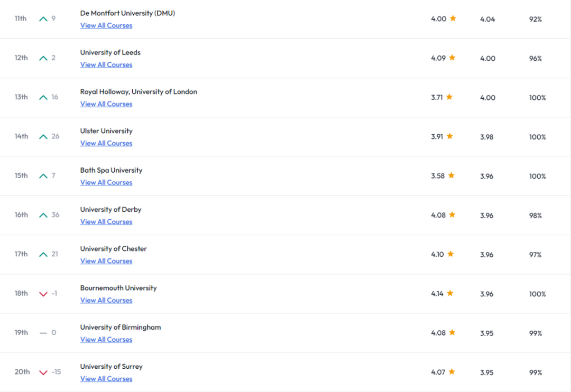Click the star icon beside Derby's 4.08 rating
This screenshot has height=392, width=571.
pos(452,214)
